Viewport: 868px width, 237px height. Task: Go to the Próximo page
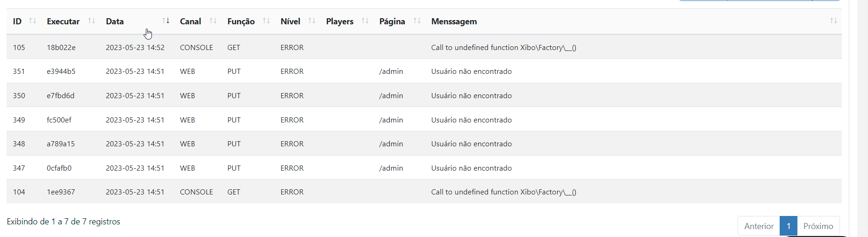pyautogui.click(x=818, y=226)
